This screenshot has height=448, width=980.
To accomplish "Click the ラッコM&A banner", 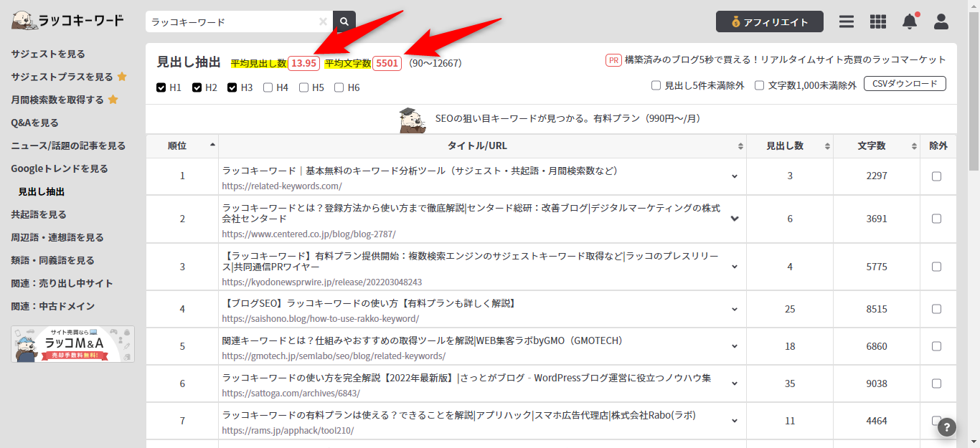I will point(72,344).
